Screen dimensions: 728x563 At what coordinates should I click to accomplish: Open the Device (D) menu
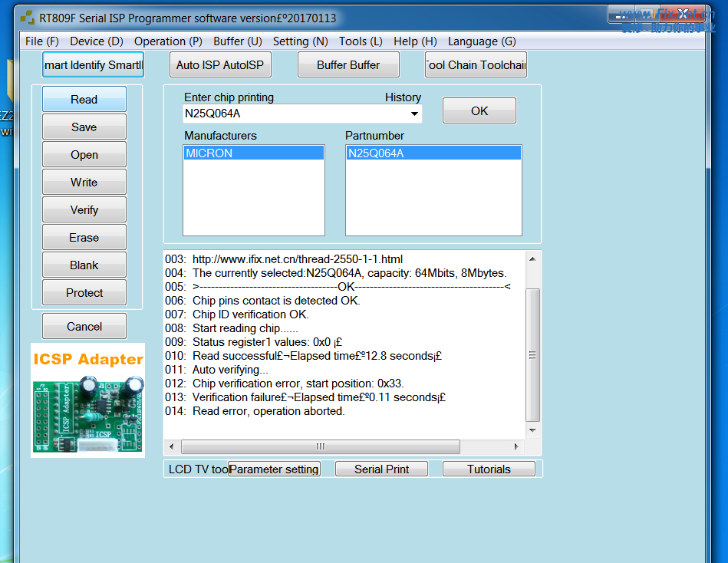click(96, 41)
